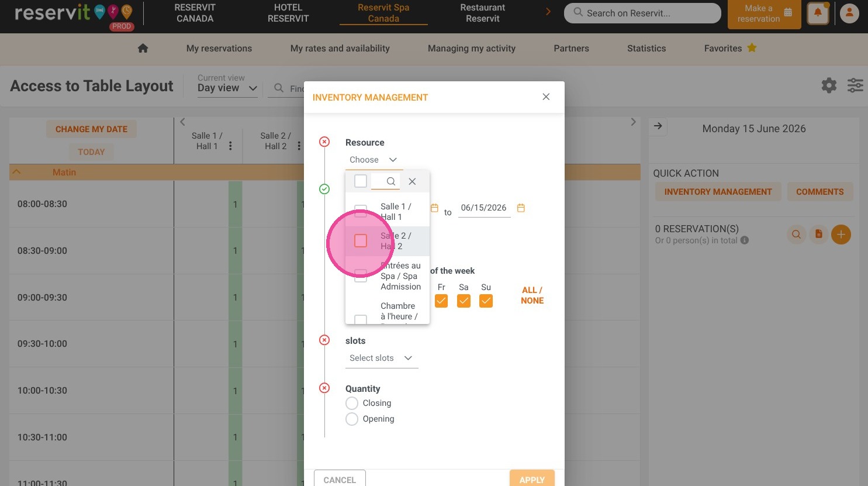
Task: Check Chambre à l'heure resource
Action: (361, 319)
